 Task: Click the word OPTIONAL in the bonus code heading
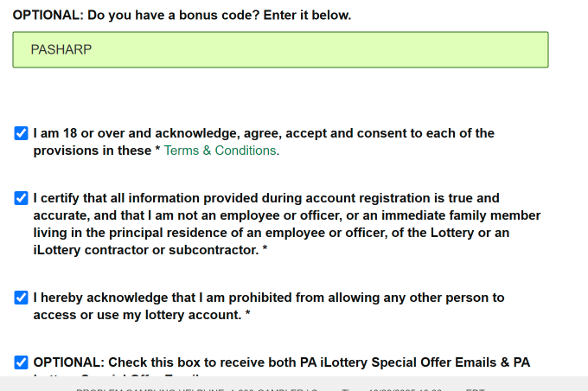47,16
